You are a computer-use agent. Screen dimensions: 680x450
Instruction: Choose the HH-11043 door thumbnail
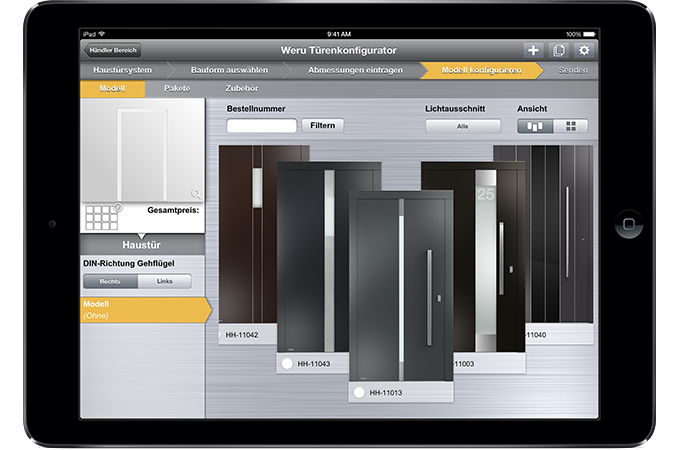[x=313, y=258]
